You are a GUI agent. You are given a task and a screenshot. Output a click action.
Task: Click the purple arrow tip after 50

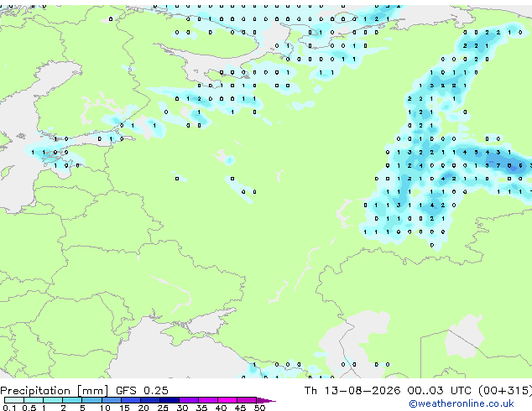click(x=266, y=400)
